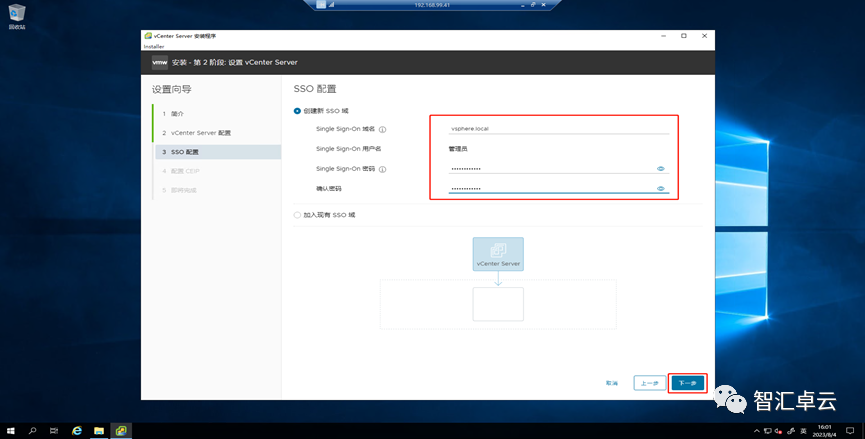Click the confirm password field

point(558,189)
